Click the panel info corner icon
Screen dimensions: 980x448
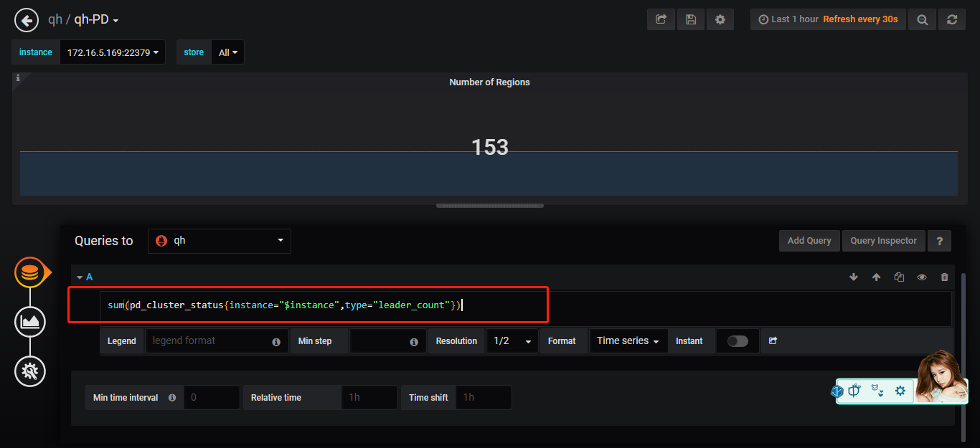[x=18, y=78]
